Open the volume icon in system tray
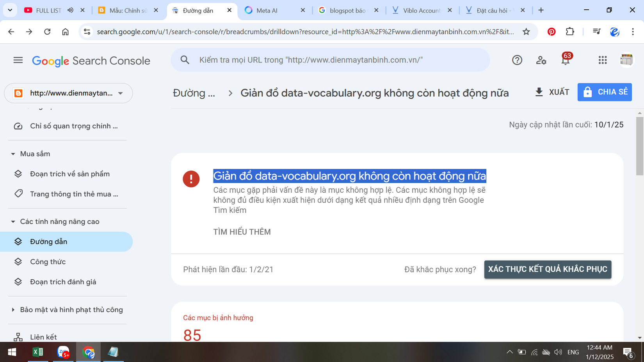 click(558, 352)
